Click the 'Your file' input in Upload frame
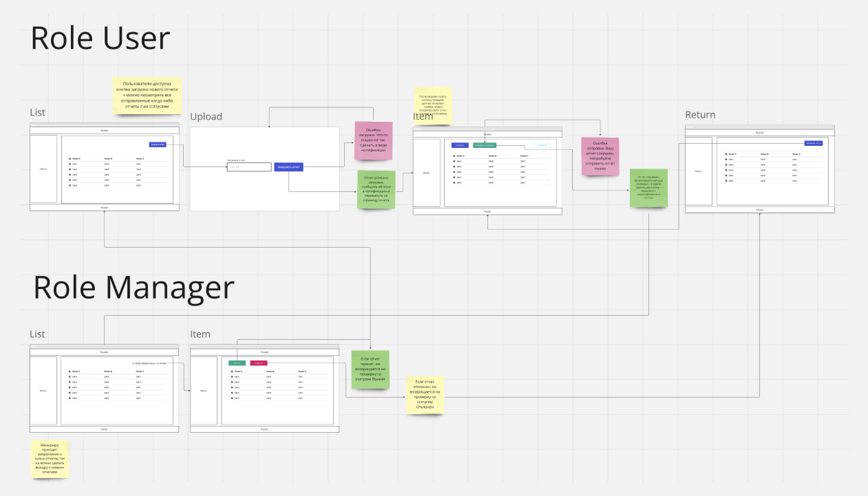 pyautogui.click(x=249, y=167)
